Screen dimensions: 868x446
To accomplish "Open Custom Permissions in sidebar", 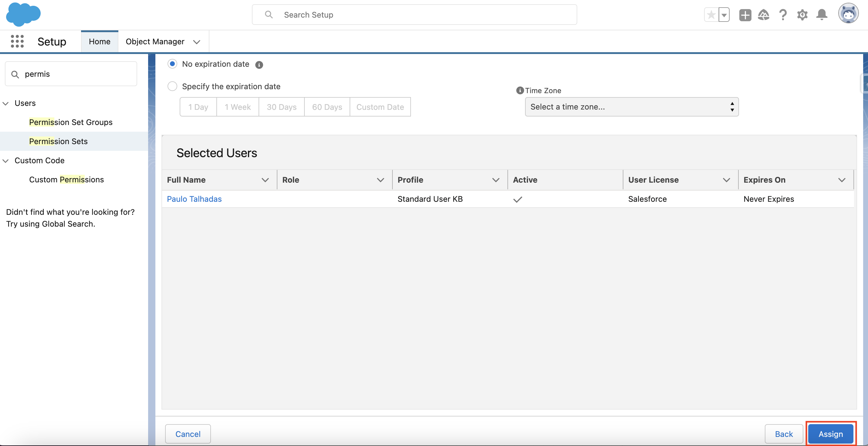I will click(66, 180).
